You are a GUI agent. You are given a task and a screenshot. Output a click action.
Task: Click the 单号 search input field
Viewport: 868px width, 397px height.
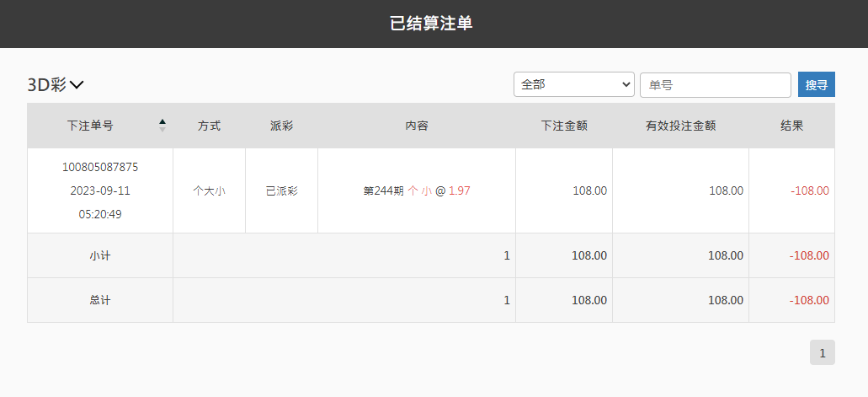[715, 85]
